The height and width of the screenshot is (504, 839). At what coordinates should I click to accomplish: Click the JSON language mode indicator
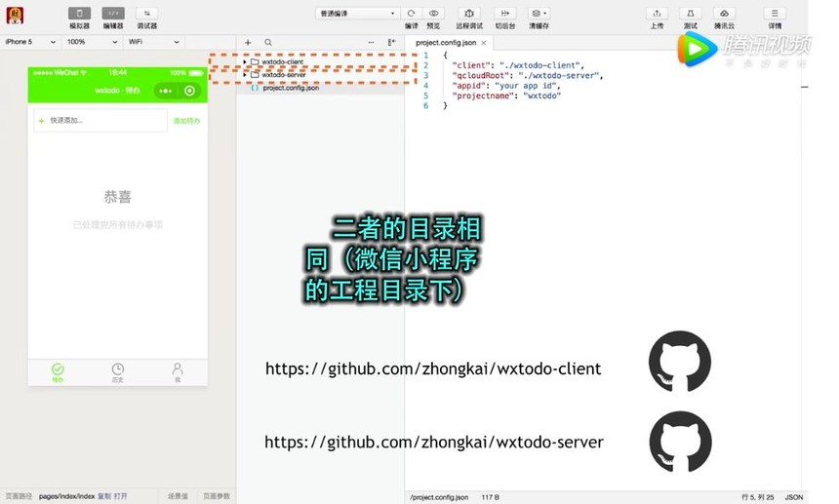[x=794, y=497]
